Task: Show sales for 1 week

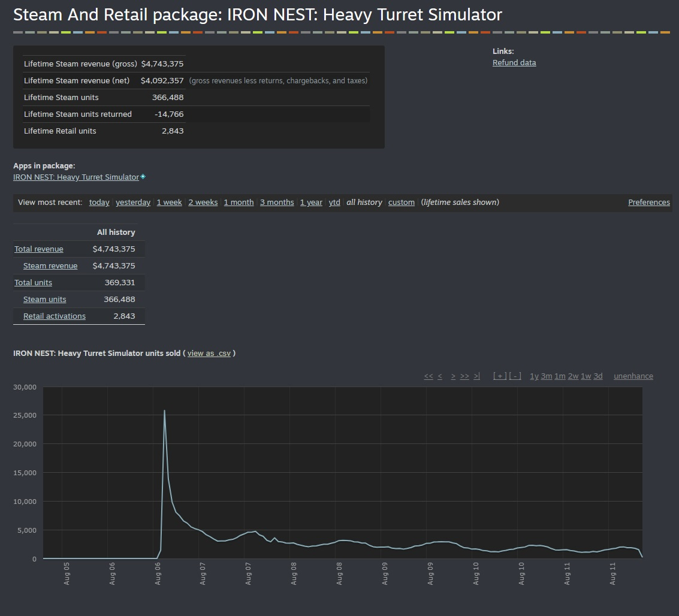Action: click(x=170, y=202)
